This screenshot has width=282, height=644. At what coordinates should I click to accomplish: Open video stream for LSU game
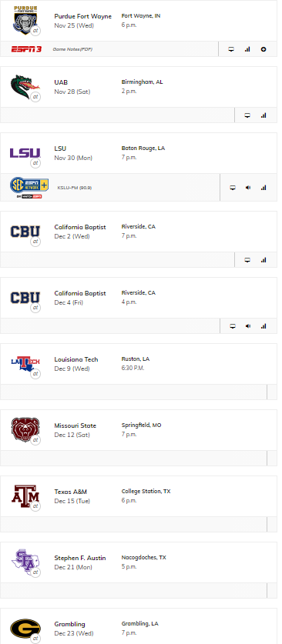coord(233,188)
